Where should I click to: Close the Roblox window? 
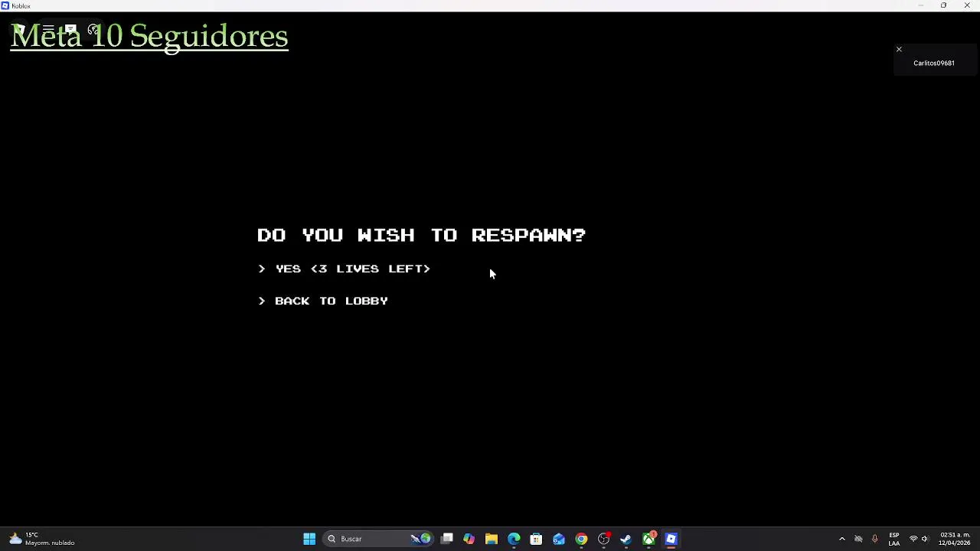point(967,5)
